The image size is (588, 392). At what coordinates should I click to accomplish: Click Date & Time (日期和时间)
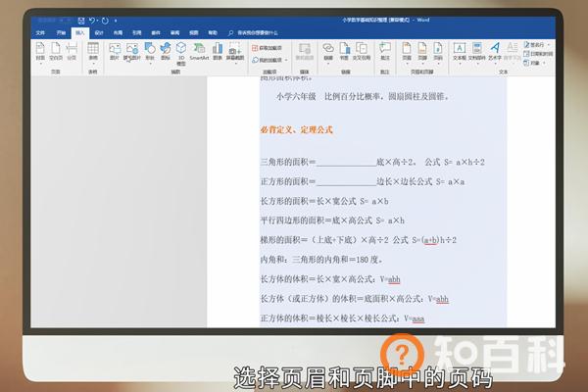pos(538,54)
